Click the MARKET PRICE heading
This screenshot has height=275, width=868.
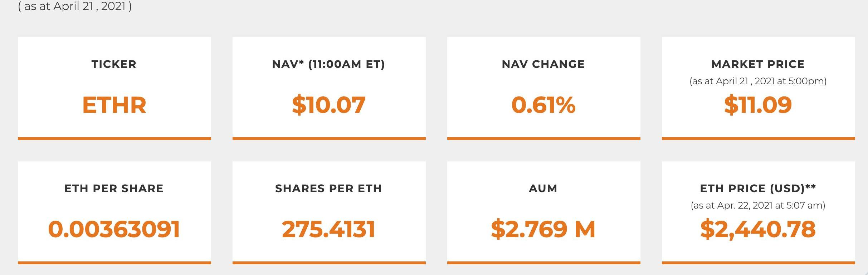click(x=758, y=64)
